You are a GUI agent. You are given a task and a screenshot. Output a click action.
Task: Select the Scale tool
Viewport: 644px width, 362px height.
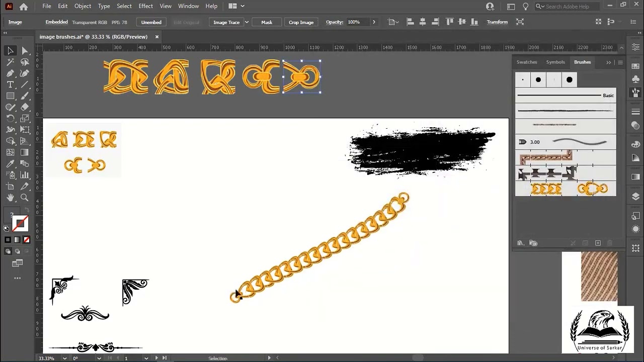click(x=25, y=119)
